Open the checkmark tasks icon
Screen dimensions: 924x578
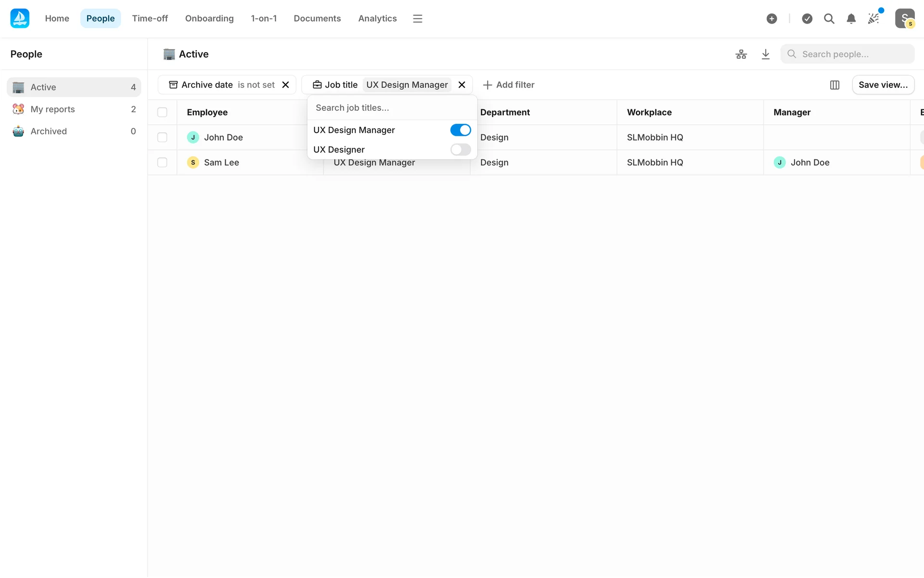click(807, 19)
